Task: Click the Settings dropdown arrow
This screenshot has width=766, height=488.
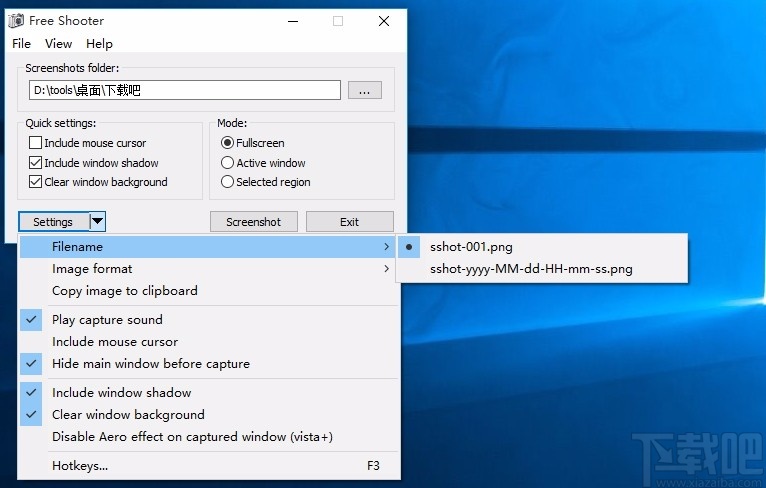Action: click(x=98, y=221)
